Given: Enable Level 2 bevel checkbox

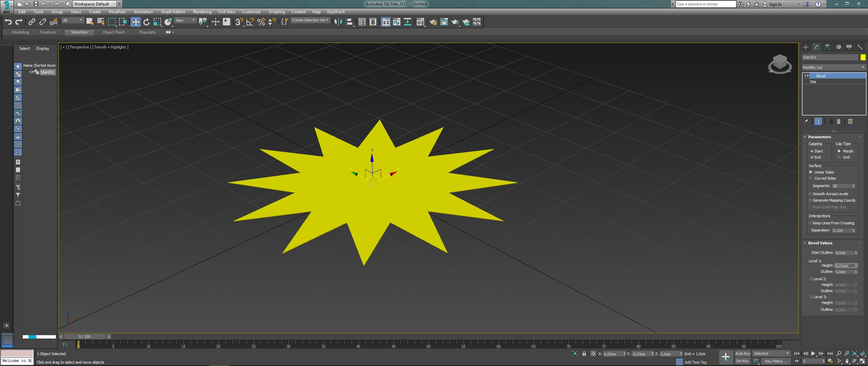Looking at the screenshot, I should tap(811, 279).
